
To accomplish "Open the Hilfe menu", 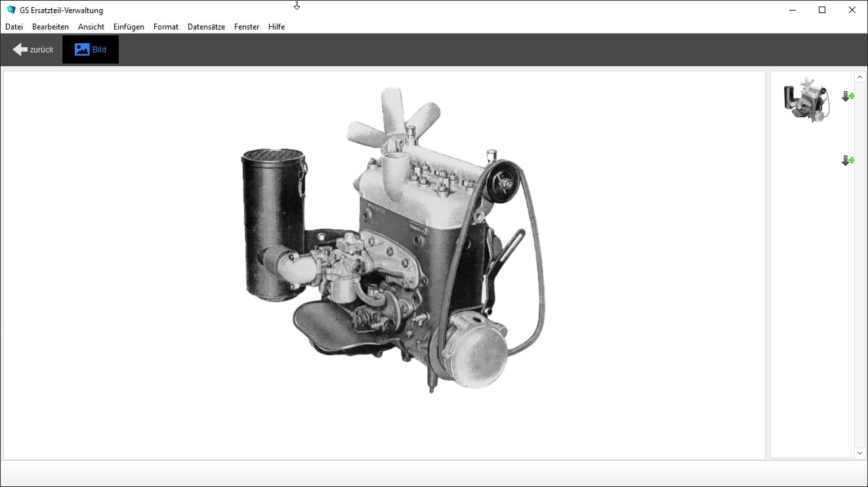I will [276, 27].
